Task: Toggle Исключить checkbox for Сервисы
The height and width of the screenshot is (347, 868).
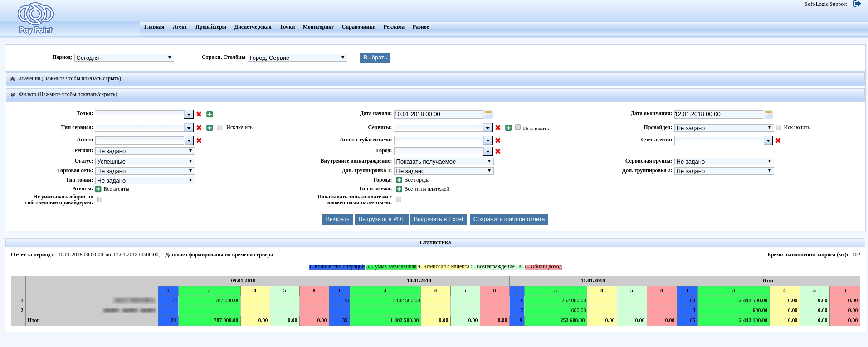Action: pos(518,127)
